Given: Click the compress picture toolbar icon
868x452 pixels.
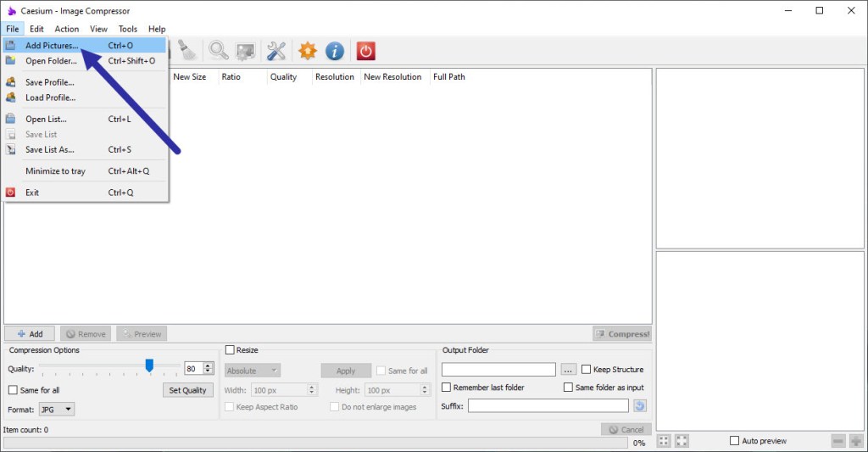Looking at the screenshot, I should click(245, 51).
